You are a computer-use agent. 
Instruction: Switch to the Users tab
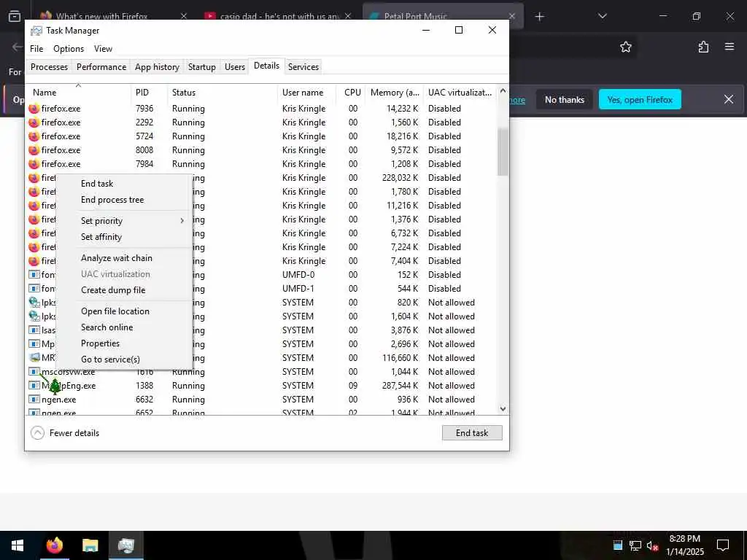pos(235,67)
